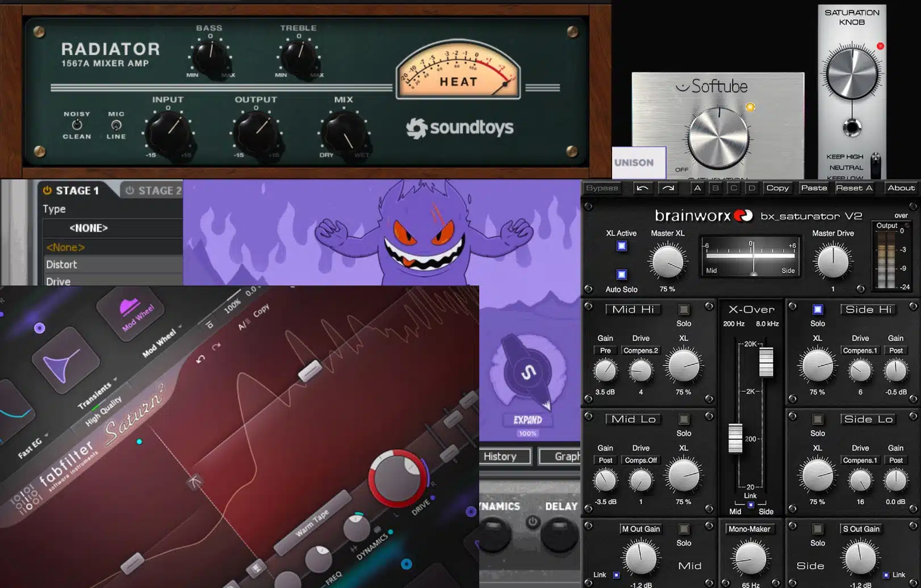
Task: Toggle the MIC/LINE switch on Radiator
Action: 116,125
